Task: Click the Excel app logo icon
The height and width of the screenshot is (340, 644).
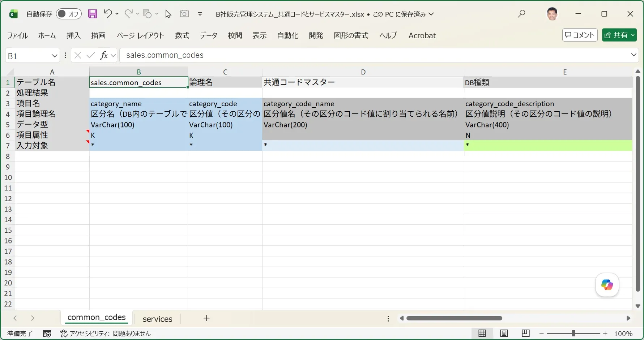Action: point(13,14)
